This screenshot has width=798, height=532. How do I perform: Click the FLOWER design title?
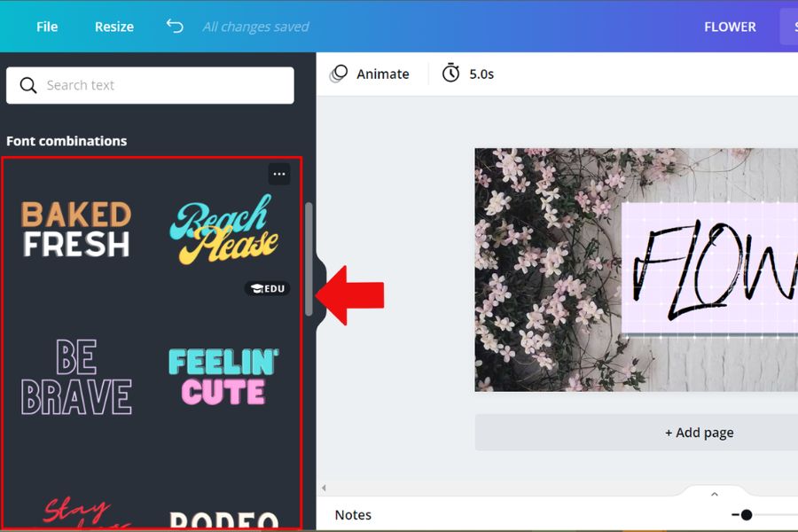click(730, 27)
